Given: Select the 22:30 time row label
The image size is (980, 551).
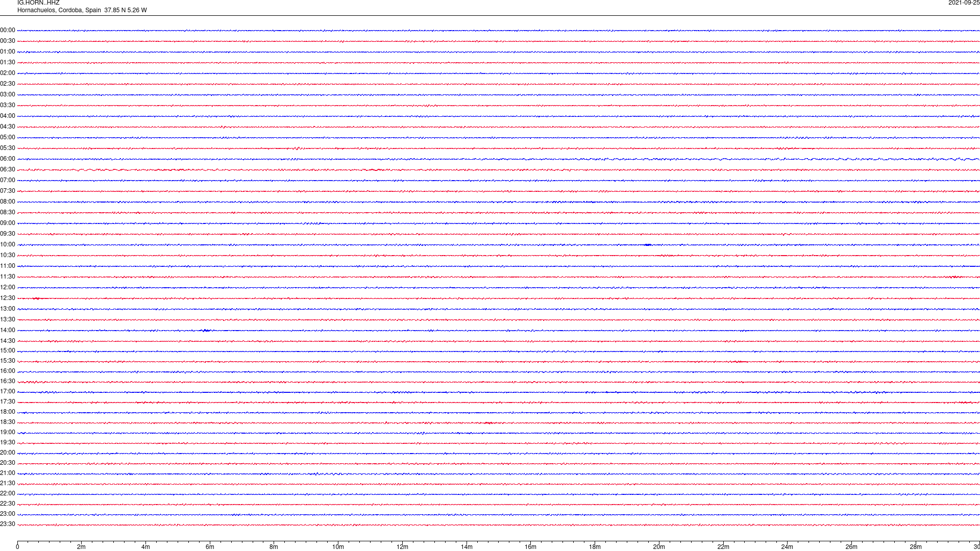Looking at the screenshot, I should (x=8, y=504).
